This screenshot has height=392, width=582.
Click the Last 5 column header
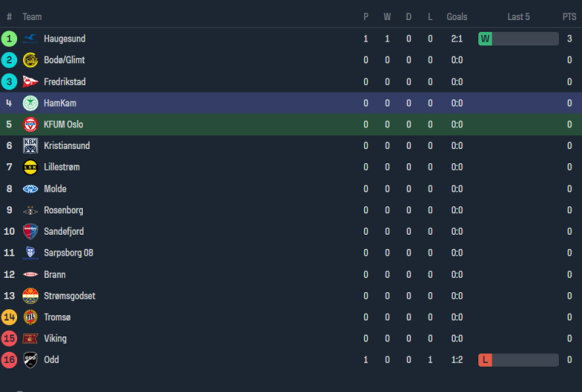(x=518, y=16)
